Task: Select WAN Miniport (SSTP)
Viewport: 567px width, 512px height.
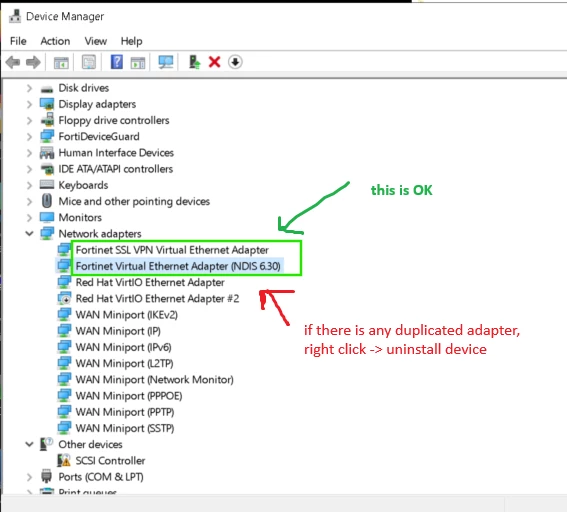Action: (x=125, y=428)
